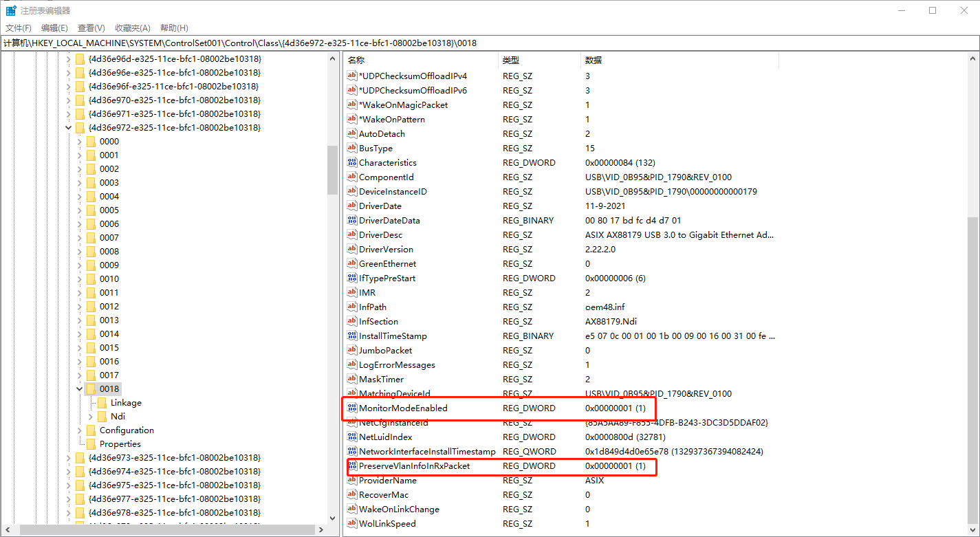Open the 文件(F) menu
This screenshot has height=537, width=980.
(19, 28)
